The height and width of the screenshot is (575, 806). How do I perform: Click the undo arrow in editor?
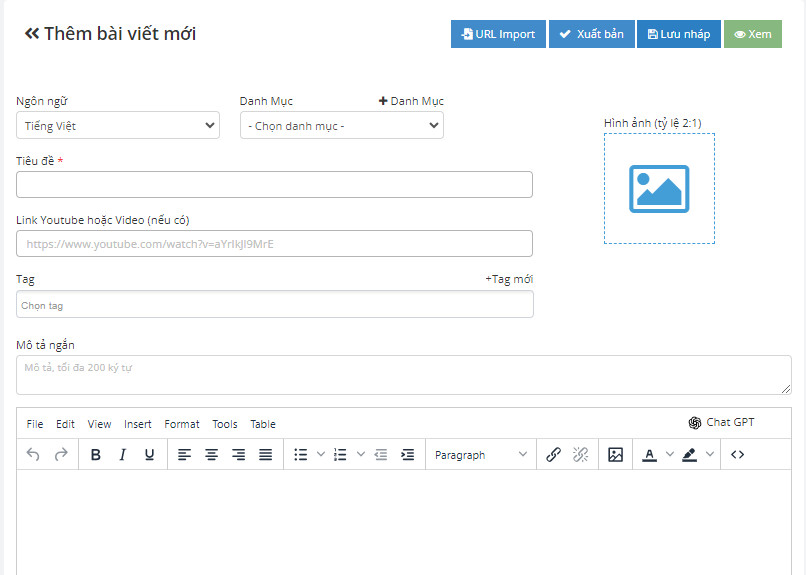tap(33, 455)
